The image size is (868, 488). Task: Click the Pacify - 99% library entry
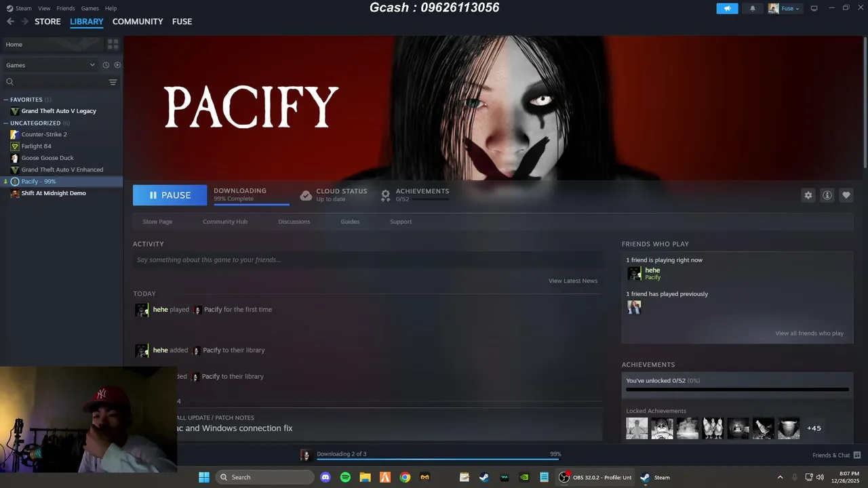click(61, 182)
